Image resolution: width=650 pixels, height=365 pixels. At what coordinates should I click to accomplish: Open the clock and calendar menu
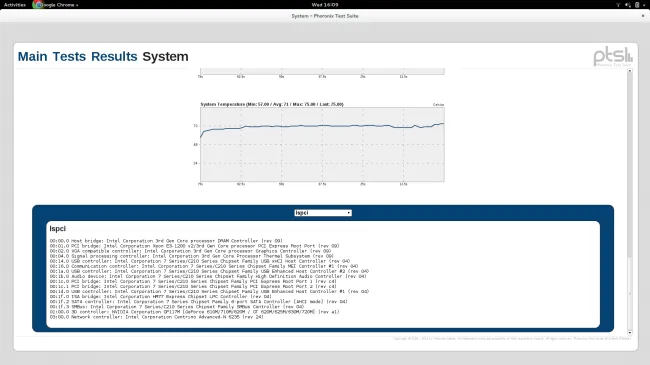[325, 5]
